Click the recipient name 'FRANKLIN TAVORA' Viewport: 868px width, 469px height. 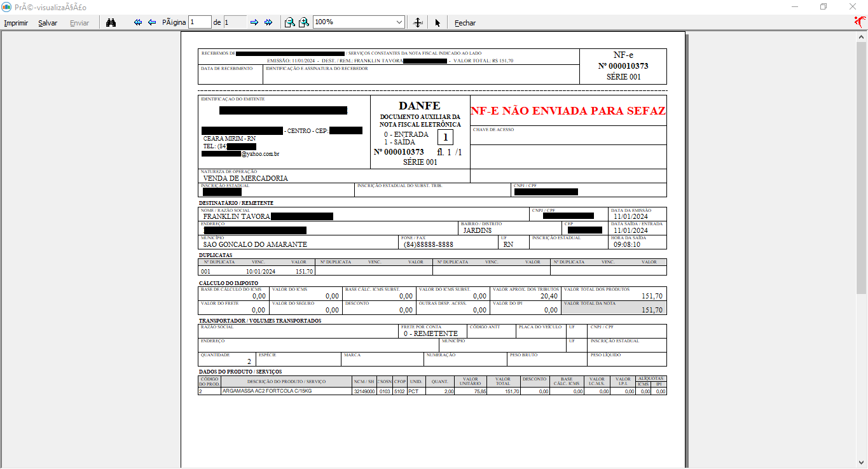[x=237, y=216]
